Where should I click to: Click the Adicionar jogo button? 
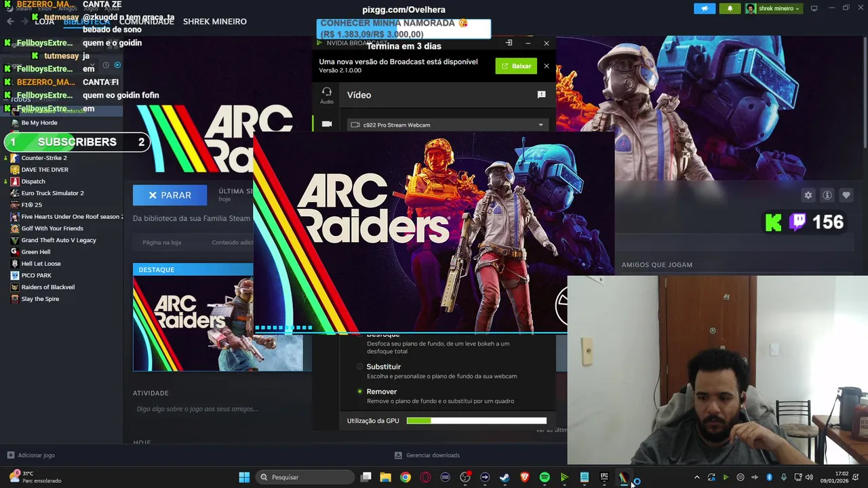[x=31, y=455]
